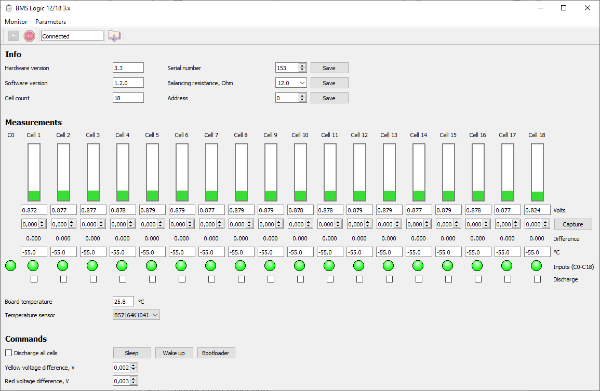The width and height of the screenshot is (600, 391).
Task: Click the Cell 4 green input indicator
Action: point(122,266)
